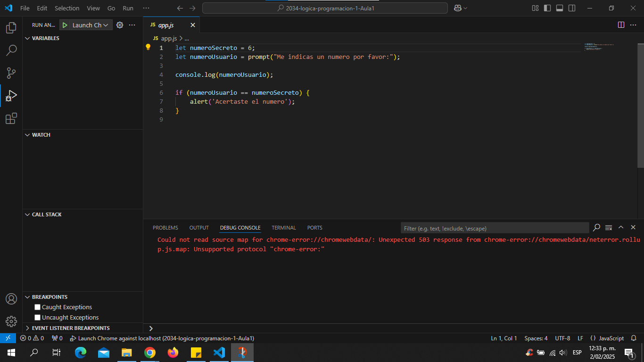Open launch.json with the gear icon
Screen dimensions: 644x362
pyautogui.click(x=120, y=25)
